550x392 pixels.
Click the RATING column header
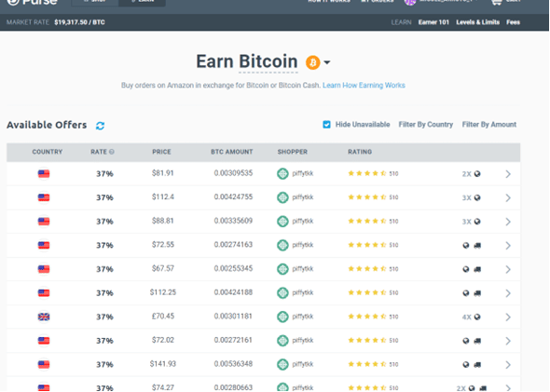point(360,152)
